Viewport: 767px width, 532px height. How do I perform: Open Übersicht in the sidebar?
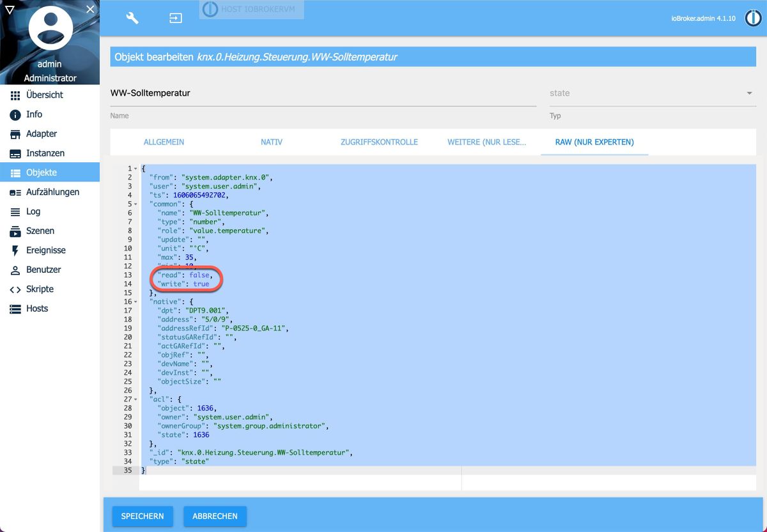coord(50,95)
